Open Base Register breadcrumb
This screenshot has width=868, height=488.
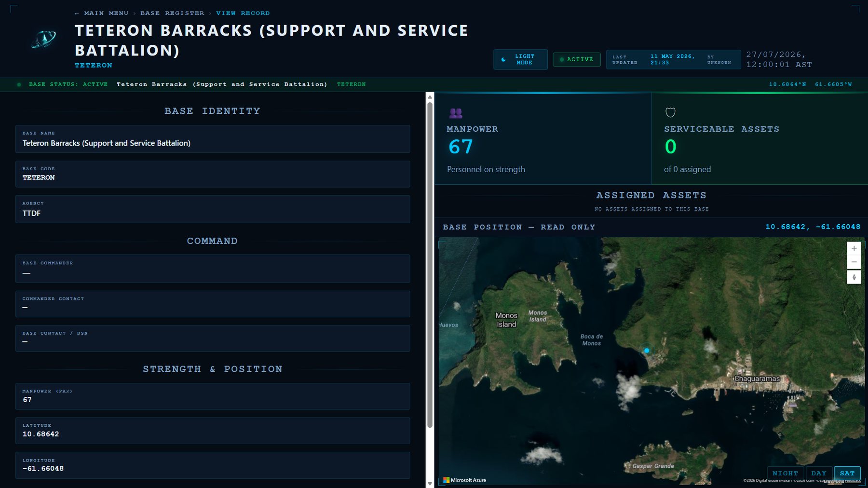coord(172,13)
